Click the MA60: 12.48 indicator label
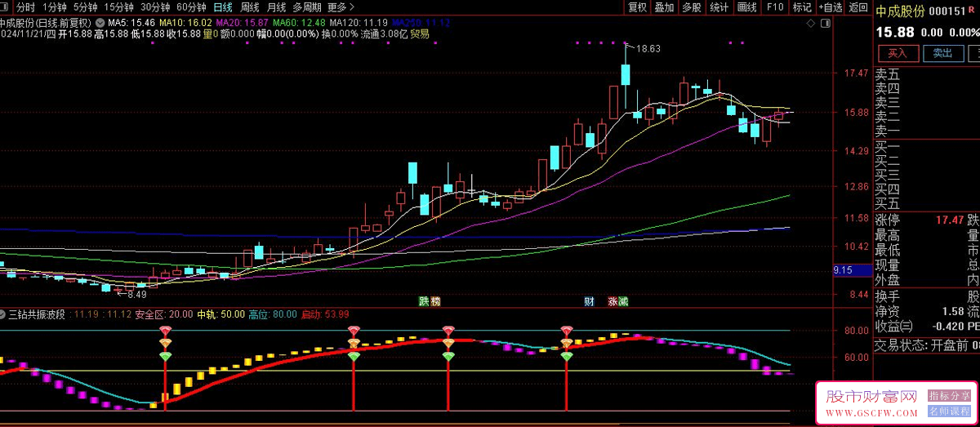 tap(299, 23)
